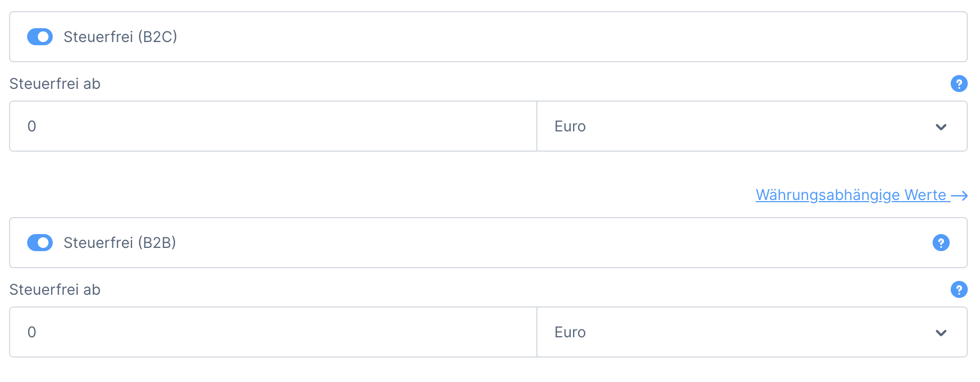This screenshot has width=980, height=382.
Task: Click 'Steuerfrei ab' label under B2C toggle
Action: (55, 84)
